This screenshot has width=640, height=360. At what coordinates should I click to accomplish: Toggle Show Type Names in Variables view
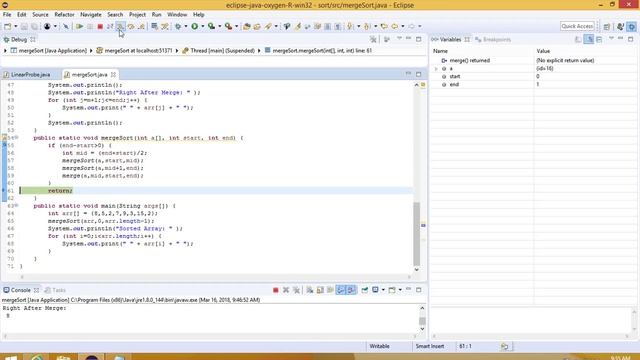(x=578, y=40)
